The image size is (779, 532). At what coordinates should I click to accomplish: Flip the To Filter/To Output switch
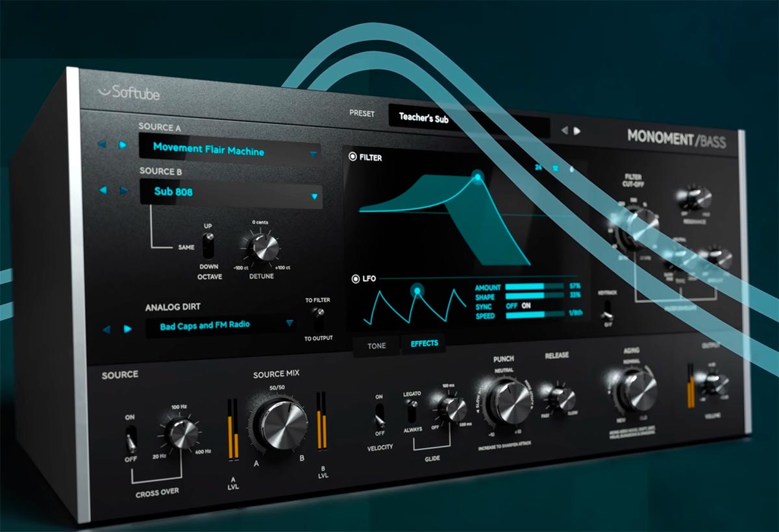click(318, 319)
